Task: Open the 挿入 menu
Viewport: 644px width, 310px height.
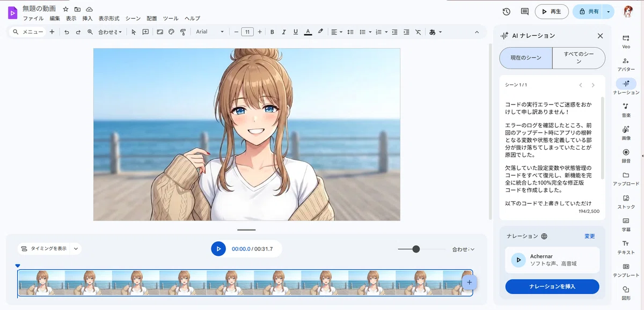Action: tap(87, 18)
